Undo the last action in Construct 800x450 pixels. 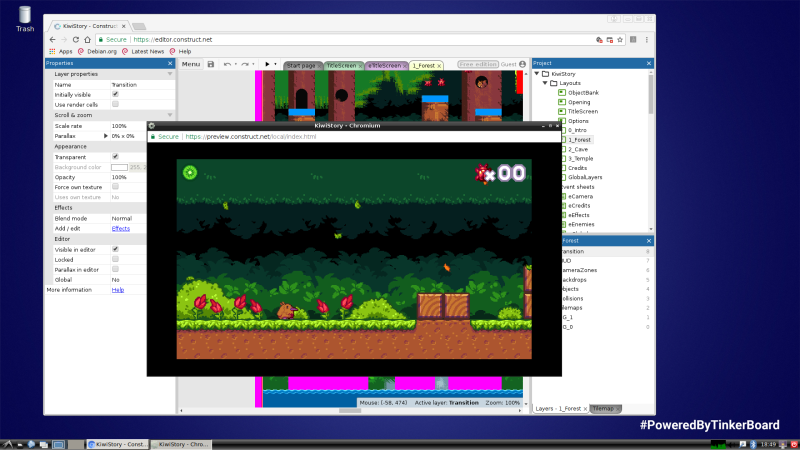tap(227, 64)
